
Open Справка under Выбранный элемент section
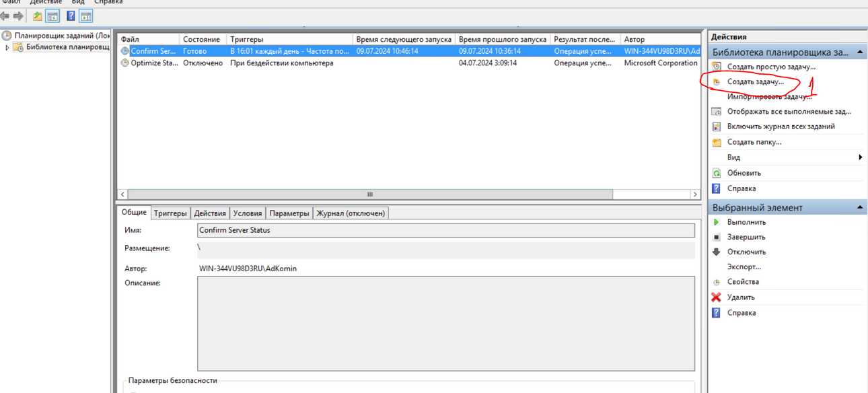tap(742, 313)
